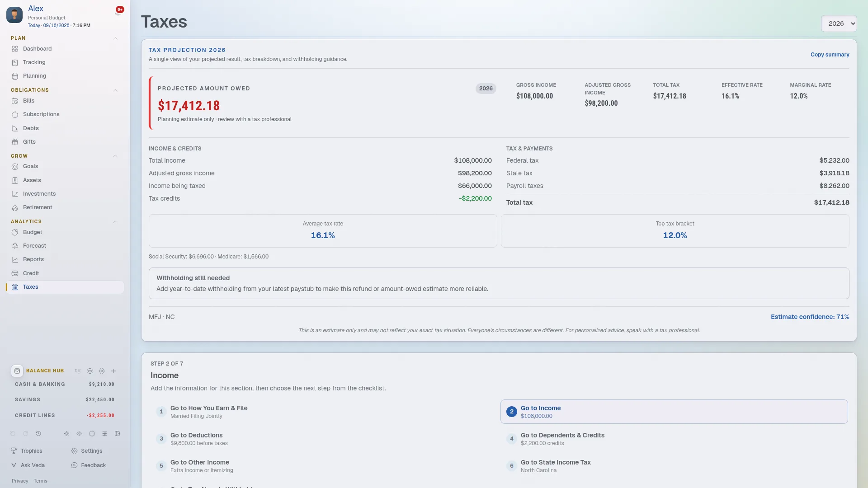This screenshot has height=488, width=868.
Task: Click the redo arrow icon
Action: [x=25, y=434]
